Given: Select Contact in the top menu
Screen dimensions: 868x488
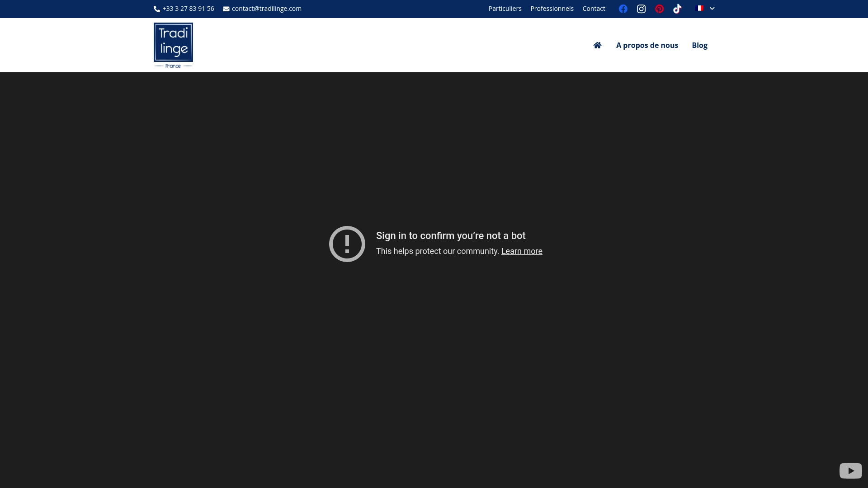Looking at the screenshot, I should coord(594,8).
